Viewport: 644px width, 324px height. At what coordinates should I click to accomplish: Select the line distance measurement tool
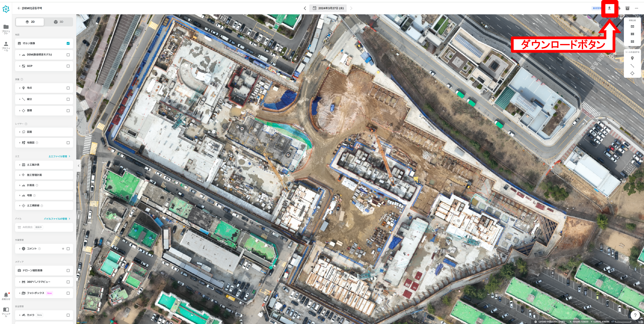click(632, 66)
